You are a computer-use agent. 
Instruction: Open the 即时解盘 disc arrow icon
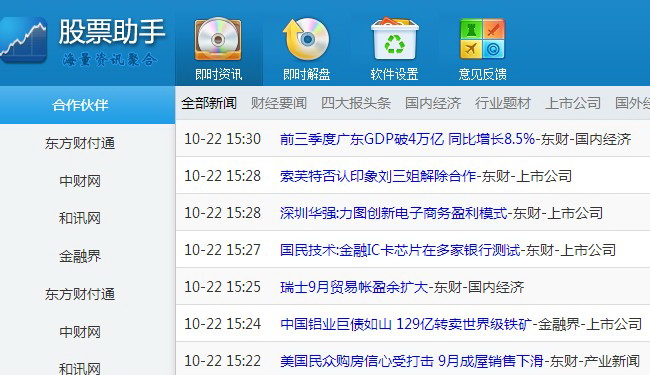click(x=306, y=39)
